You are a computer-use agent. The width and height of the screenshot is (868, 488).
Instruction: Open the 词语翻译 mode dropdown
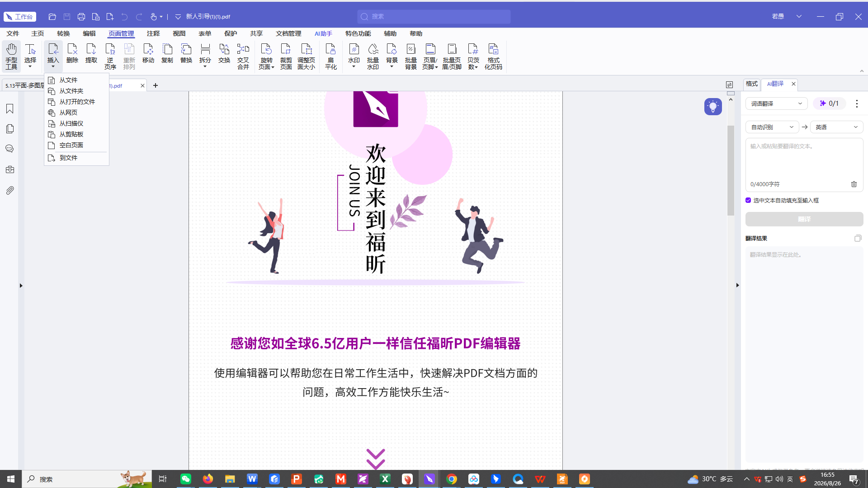click(x=776, y=103)
